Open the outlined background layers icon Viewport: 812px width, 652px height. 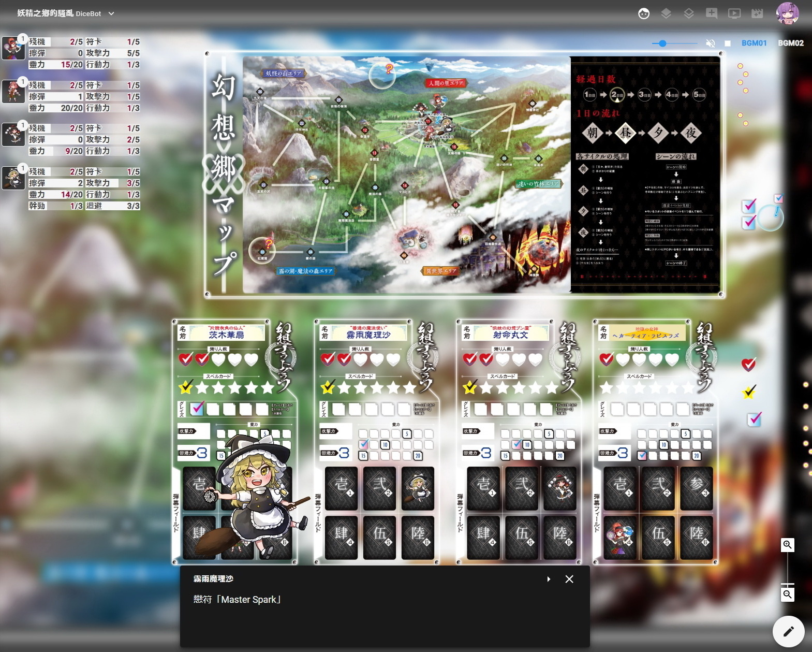(689, 14)
